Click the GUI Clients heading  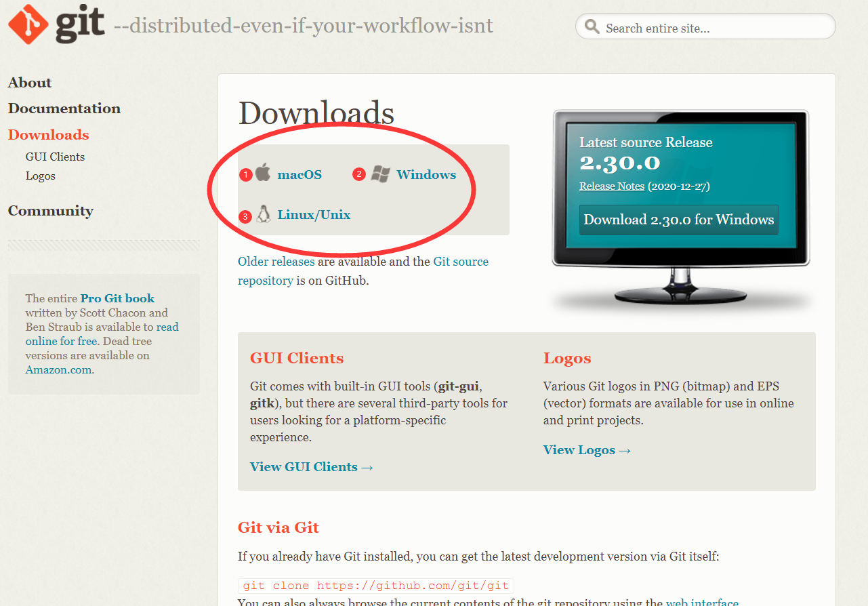297,358
